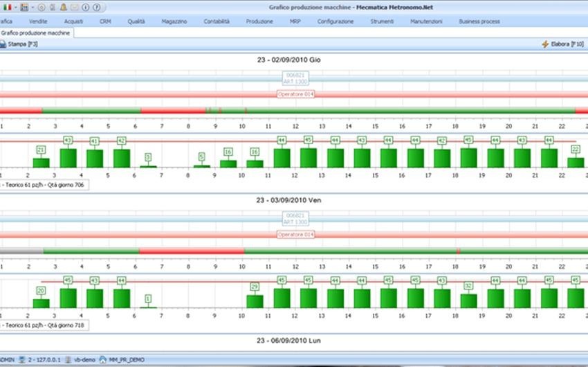Click the calendar icon in the top toolbar
This screenshot has height=367, width=588.
(24, 8)
